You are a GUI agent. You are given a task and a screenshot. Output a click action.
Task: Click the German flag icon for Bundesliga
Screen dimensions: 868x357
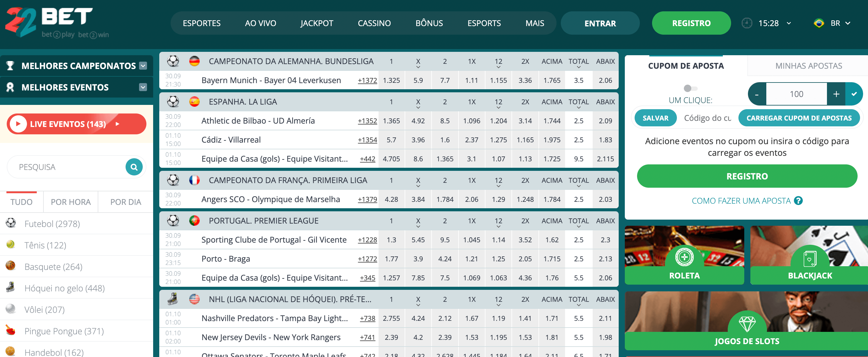(194, 61)
